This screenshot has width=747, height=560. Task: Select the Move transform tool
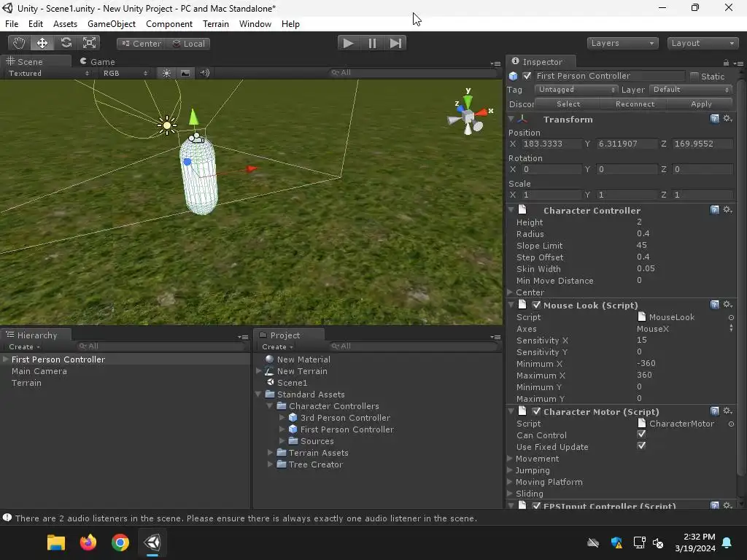point(42,43)
